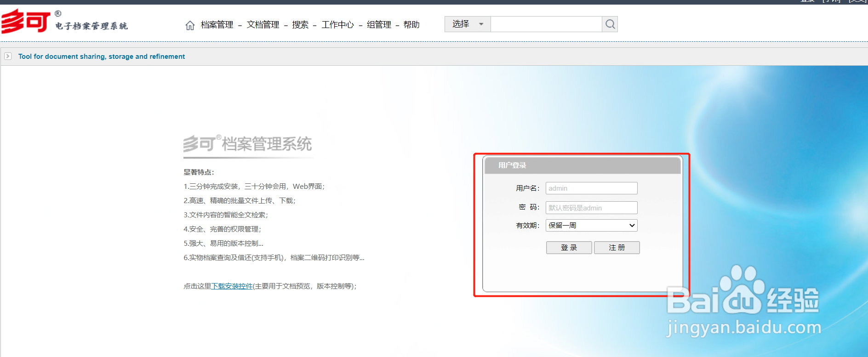Expand the arrow icon beside the tagline
868x357 pixels.
click(x=8, y=56)
